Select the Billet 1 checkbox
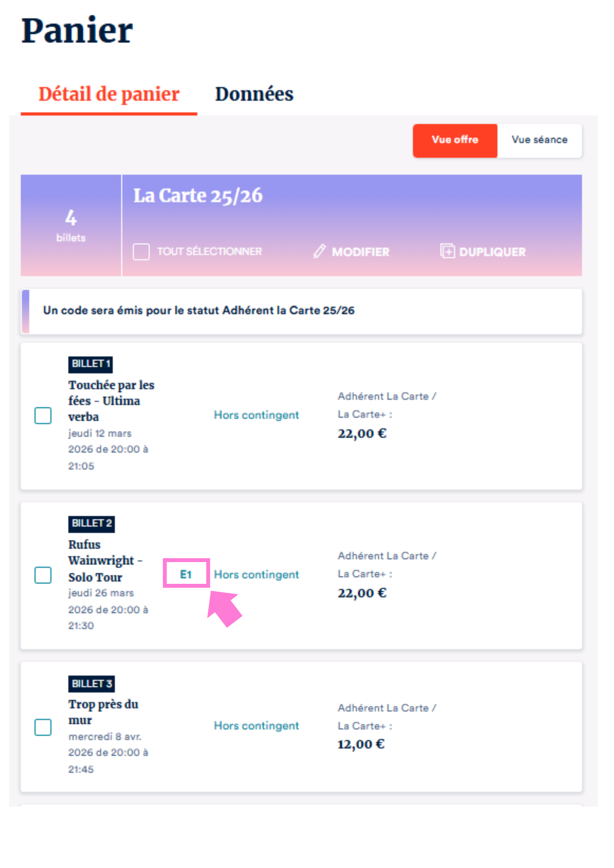 pyautogui.click(x=43, y=416)
